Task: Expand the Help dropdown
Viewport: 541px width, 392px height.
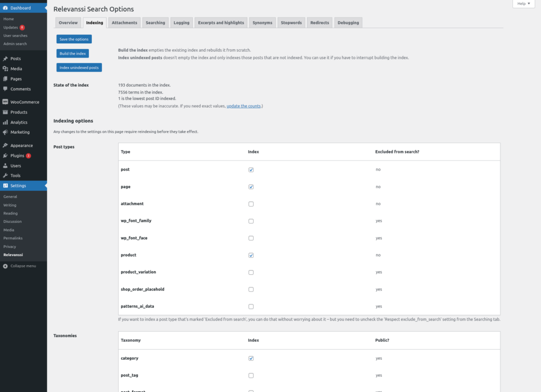Action: tap(524, 4)
